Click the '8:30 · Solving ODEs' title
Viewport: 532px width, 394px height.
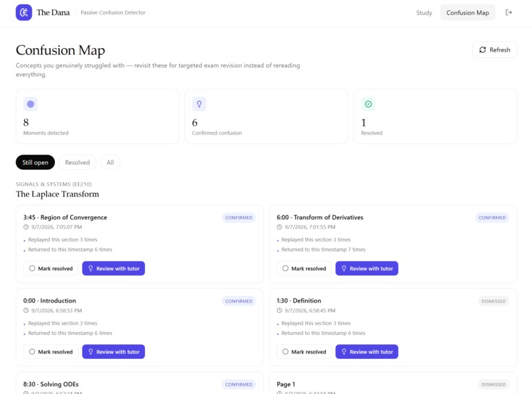click(51, 384)
